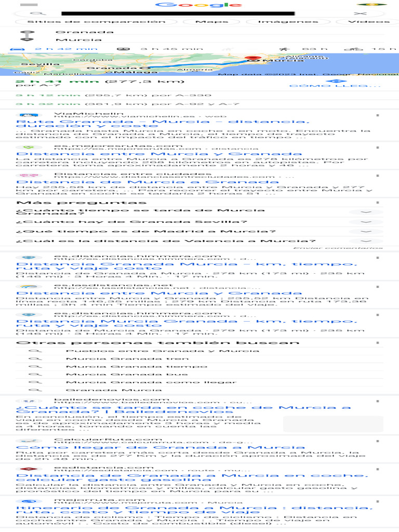The width and height of the screenshot is (399, 532).
Task: Switch to Sitios de comparación tab
Action: pyautogui.click(x=96, y=22)
